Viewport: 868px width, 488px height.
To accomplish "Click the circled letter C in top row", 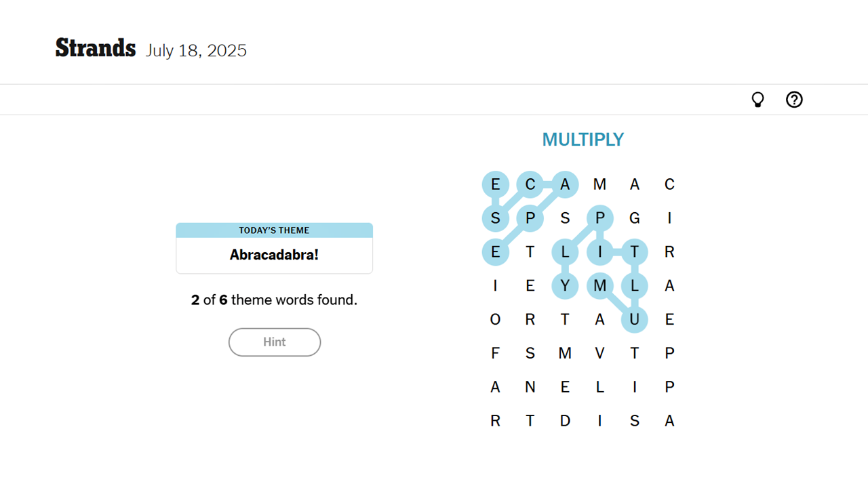I will [530, 184].
